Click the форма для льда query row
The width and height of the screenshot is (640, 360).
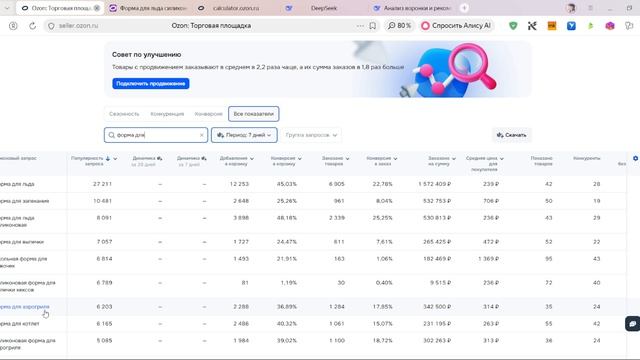(x=313, y=184)
